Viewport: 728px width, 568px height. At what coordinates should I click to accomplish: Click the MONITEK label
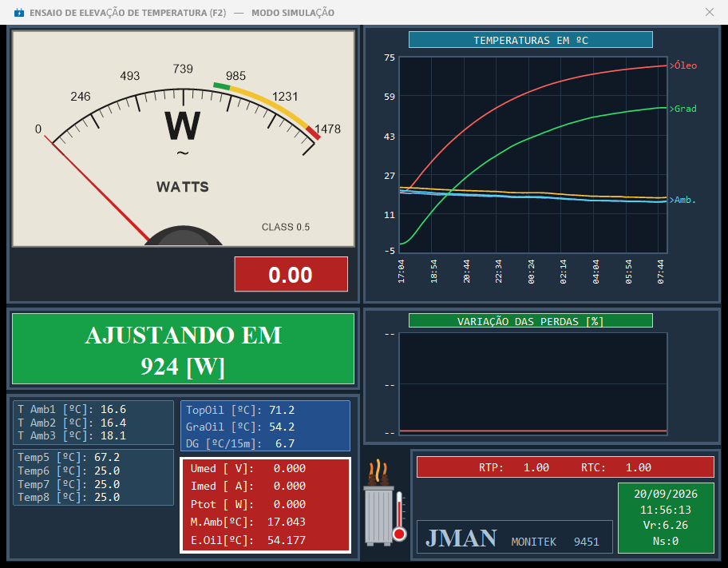click(533, 542)
